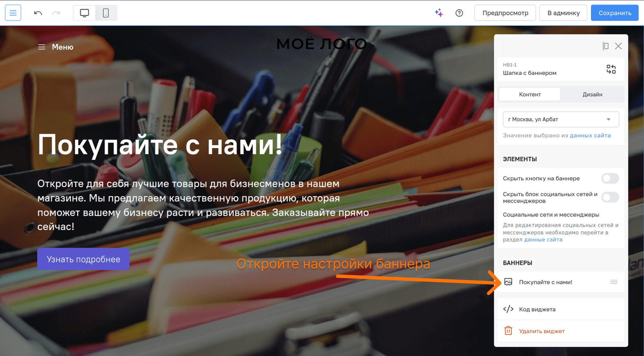Image resolution: width=644 pixels, height=356 pixels.
Task: Select the Контент tab
Action: click(530, 94)
